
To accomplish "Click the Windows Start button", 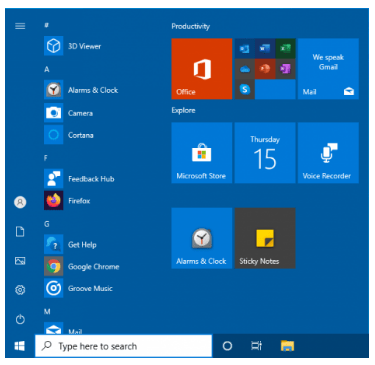I will pyautogui.click(x=20, y=346).
